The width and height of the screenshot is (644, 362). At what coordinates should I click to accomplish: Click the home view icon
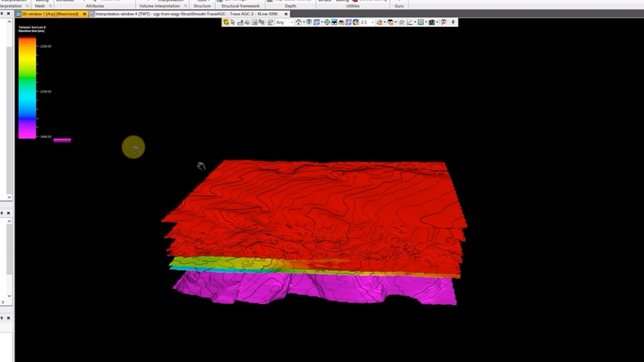[x=298, y=23]
